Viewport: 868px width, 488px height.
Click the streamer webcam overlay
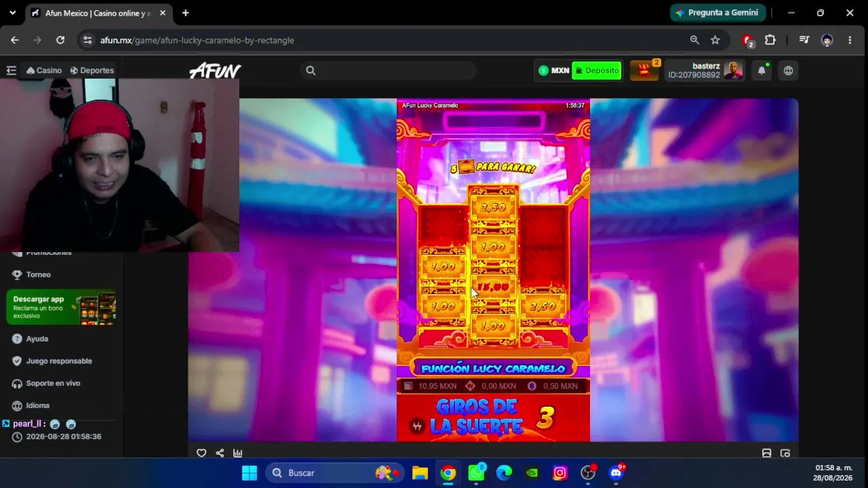[x=119, y=165]
